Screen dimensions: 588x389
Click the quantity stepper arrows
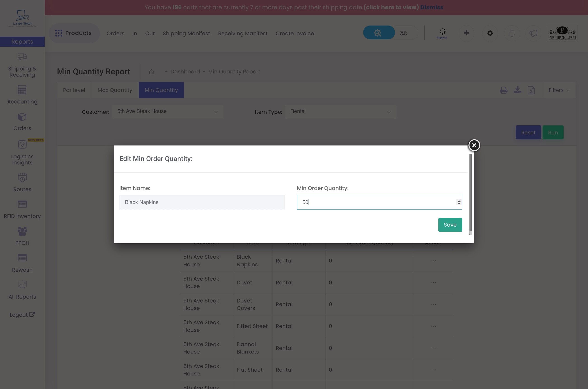pyautogui.click(x=459, y=202)
